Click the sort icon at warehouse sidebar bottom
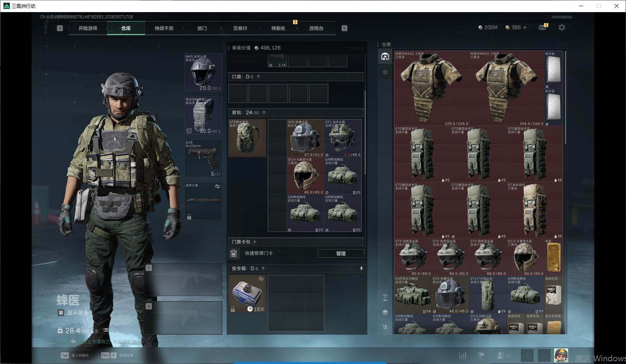 click(385, 327)
